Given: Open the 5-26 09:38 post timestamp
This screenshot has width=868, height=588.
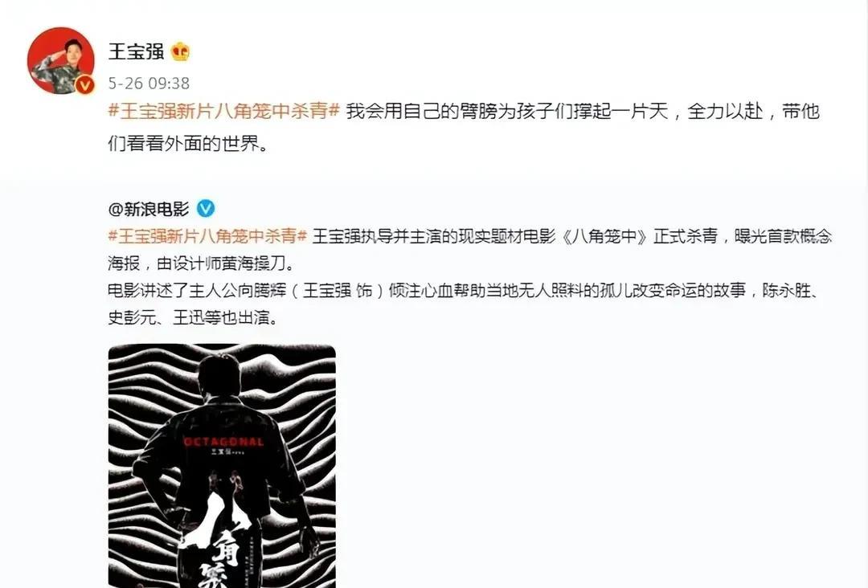Looking at the screenshot, I should click(x=149, y=83).
